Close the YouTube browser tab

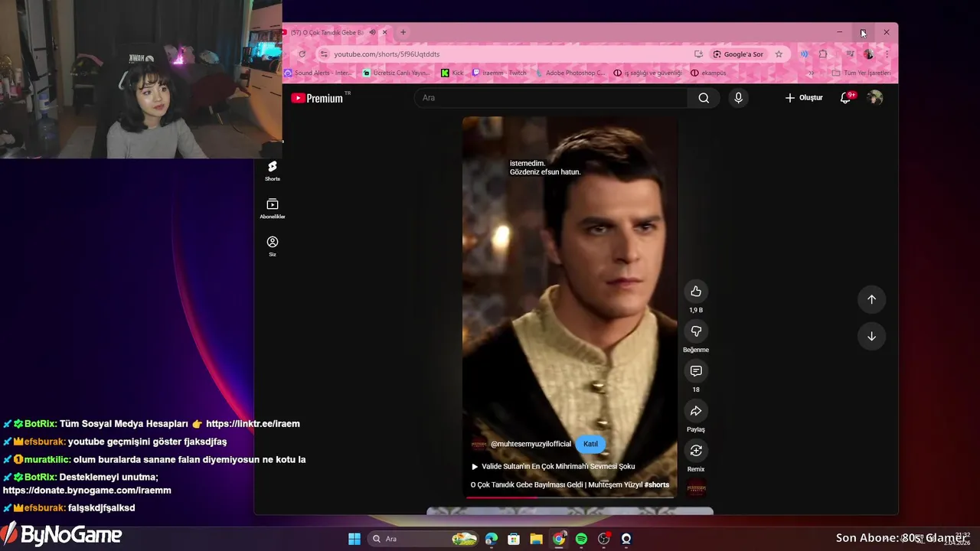[x=384, y=32]
